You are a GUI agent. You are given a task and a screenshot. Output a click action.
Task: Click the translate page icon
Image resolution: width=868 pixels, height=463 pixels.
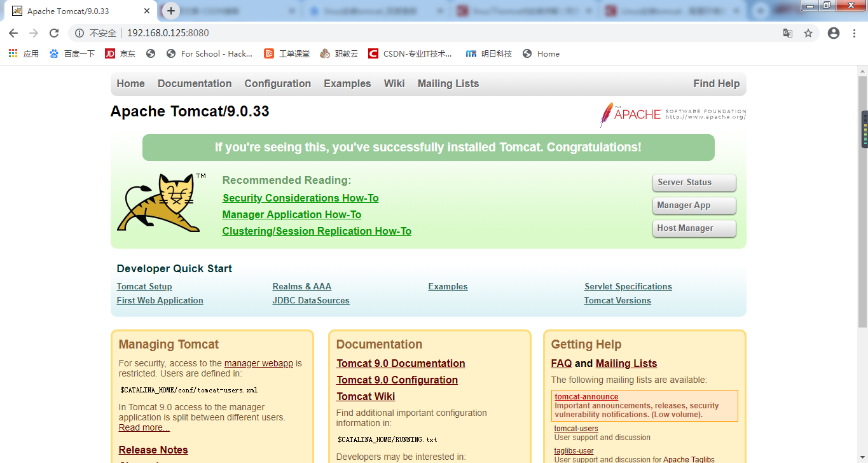tap(788, 33)
